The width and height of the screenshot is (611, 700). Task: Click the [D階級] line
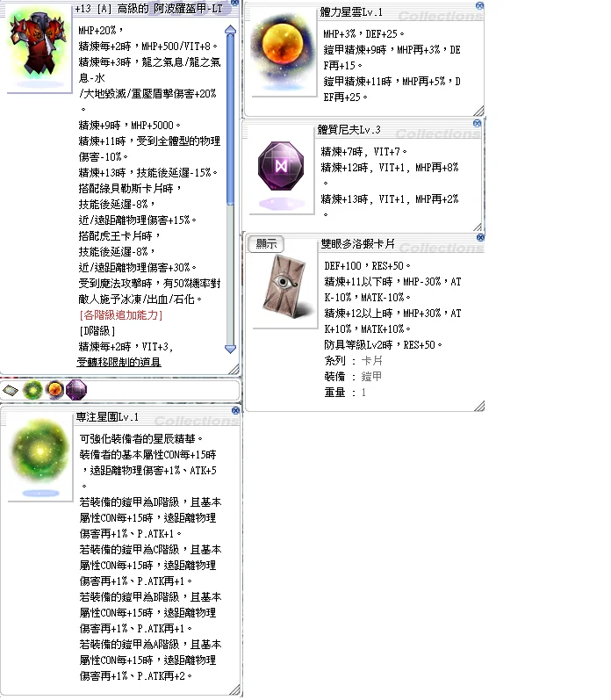point(97,331)
